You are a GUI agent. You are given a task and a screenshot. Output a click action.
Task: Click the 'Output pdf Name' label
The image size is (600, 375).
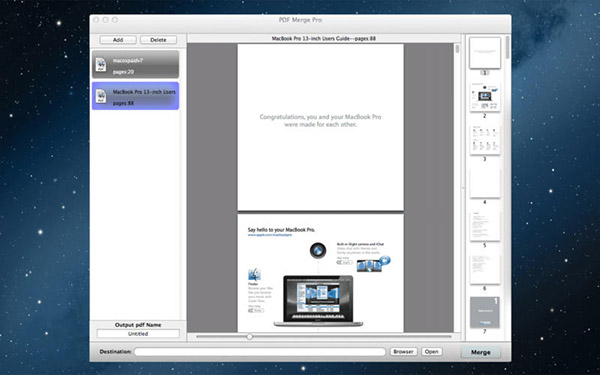pos(138,325)
